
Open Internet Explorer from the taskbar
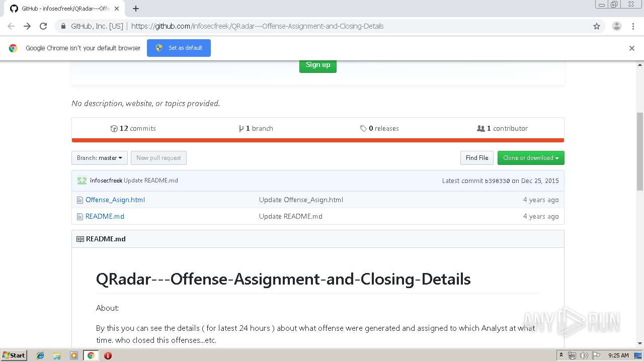click(40, 355)
